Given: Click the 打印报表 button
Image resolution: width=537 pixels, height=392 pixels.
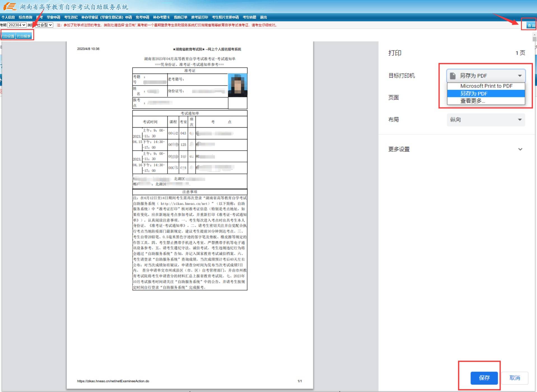Looking at the screenshot, I should (x=24, y=36).
